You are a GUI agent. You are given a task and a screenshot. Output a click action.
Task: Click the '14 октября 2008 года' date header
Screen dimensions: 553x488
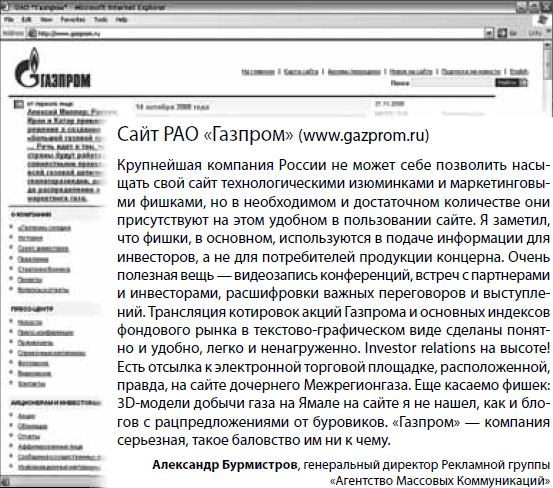173,107
